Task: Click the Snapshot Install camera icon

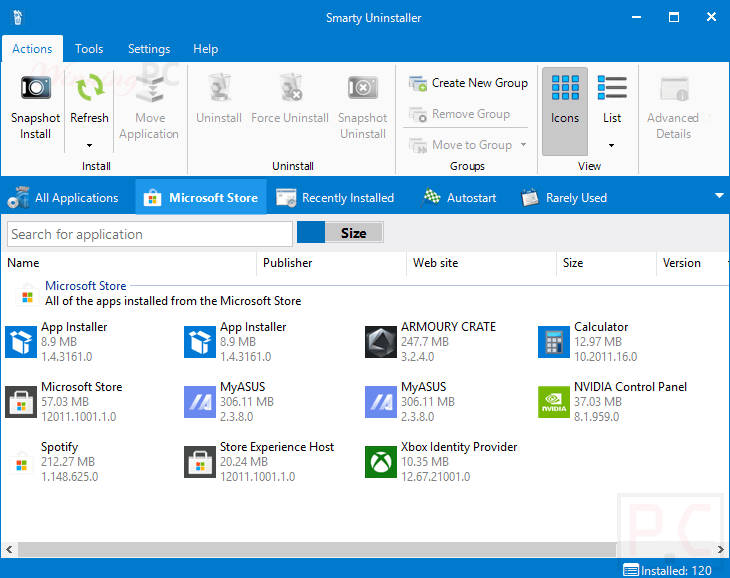Action: pyautogui.click(x=36, y=89)
